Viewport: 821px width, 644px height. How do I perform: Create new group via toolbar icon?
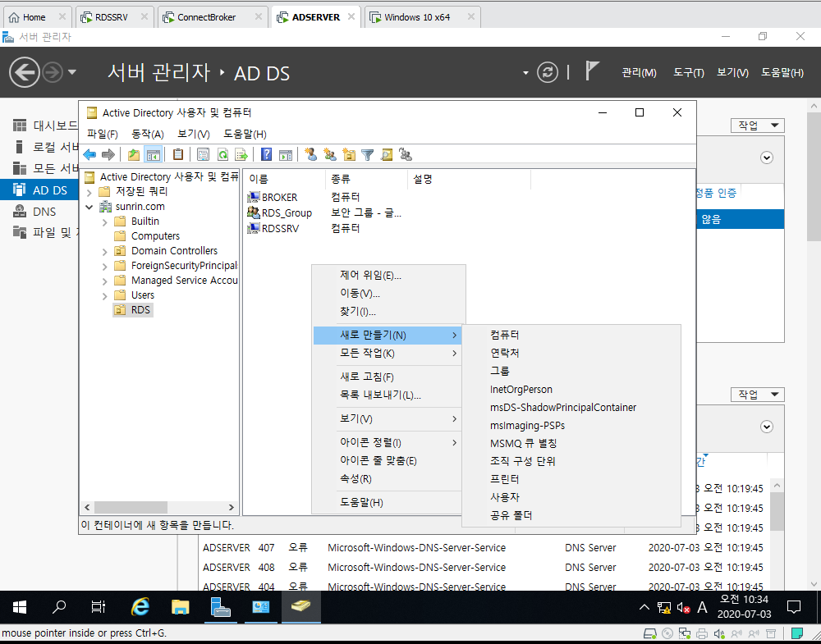(330, 155)
